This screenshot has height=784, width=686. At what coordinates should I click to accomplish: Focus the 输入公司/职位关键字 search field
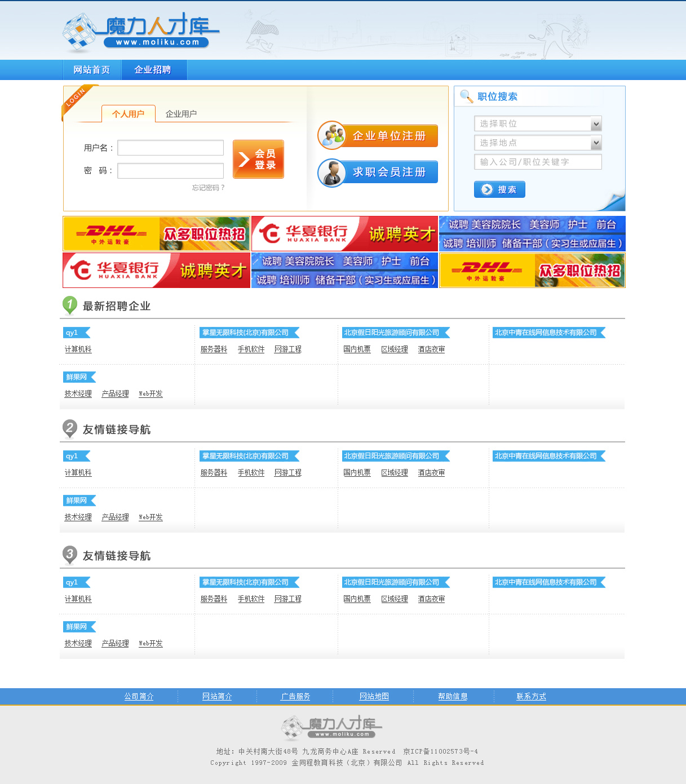pyautogui.click(x=538, y=162)
